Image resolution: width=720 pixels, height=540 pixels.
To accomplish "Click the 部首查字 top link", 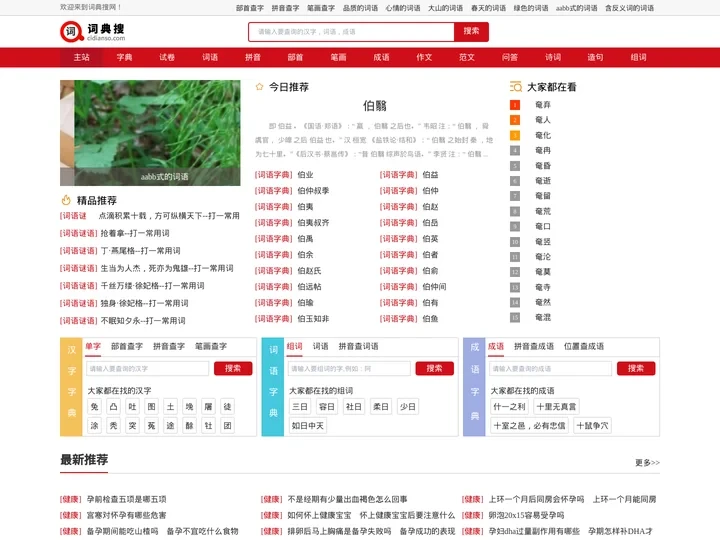I will pos(250,8).
